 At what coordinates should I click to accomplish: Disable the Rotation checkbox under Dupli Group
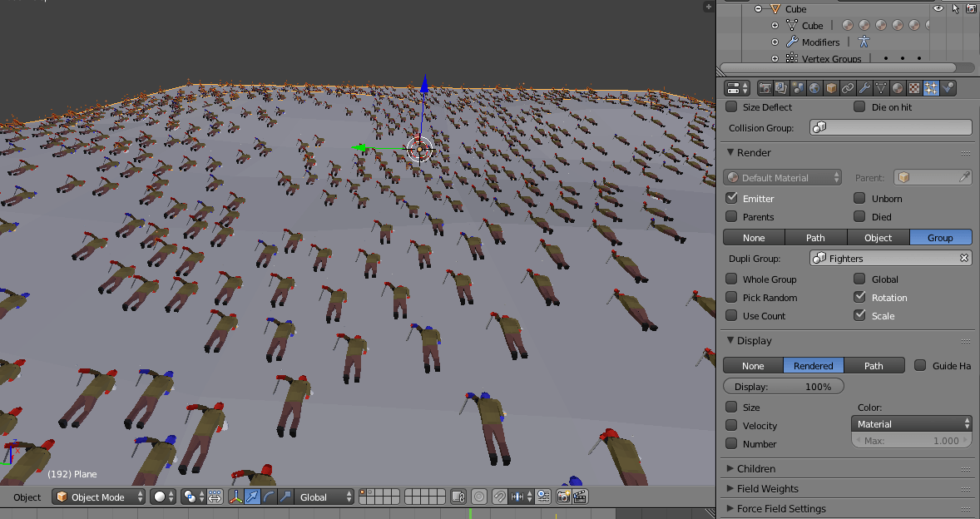point(860,297)
